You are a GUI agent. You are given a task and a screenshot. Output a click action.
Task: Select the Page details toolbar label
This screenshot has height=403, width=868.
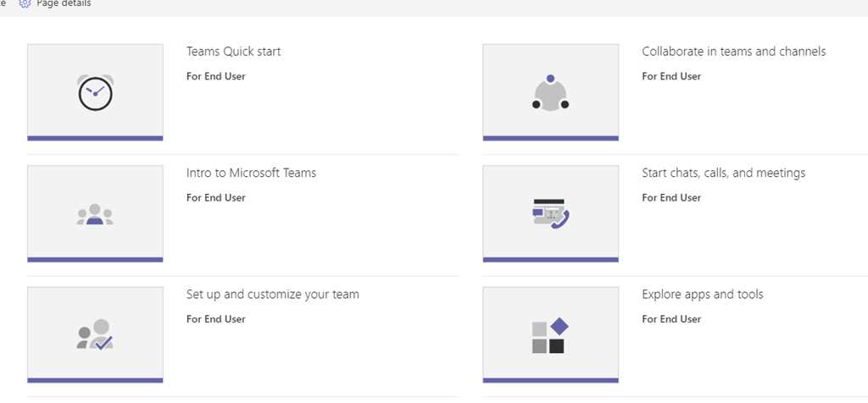click(x=64, y=4)
